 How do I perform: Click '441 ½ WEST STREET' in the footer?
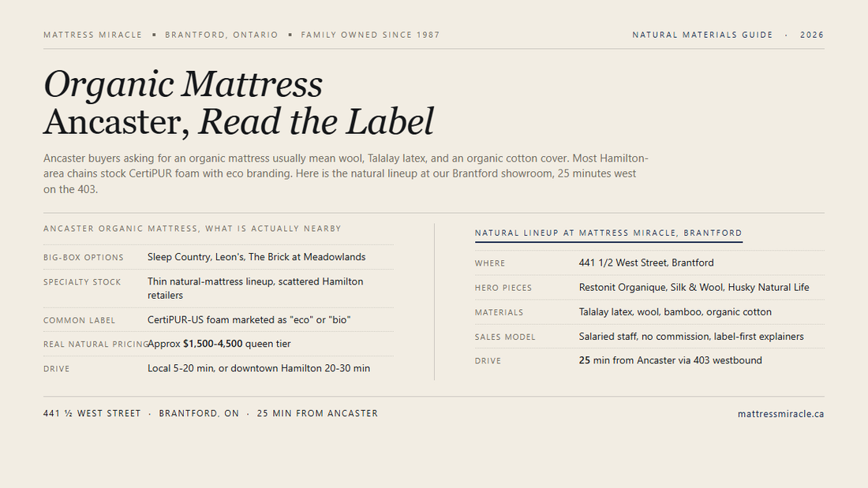pos(92,413)
